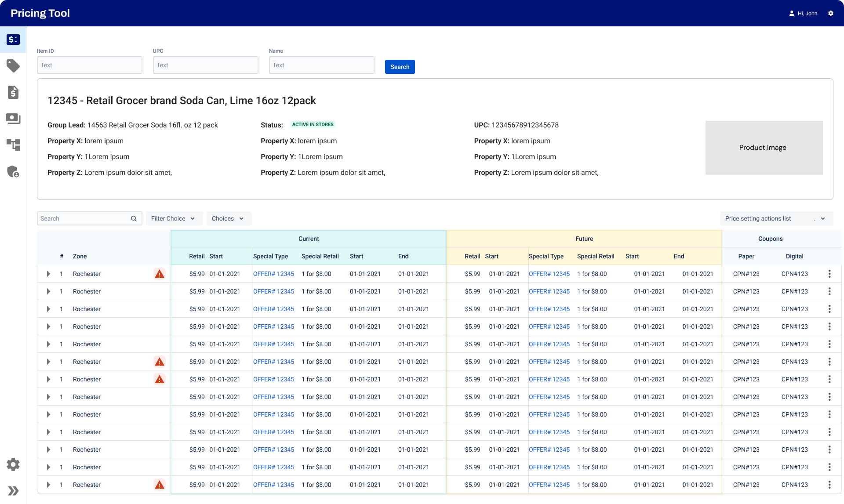Click the End column header under Current
The width and height of the screenshot is (844, 504).
[x=403, y=256]
